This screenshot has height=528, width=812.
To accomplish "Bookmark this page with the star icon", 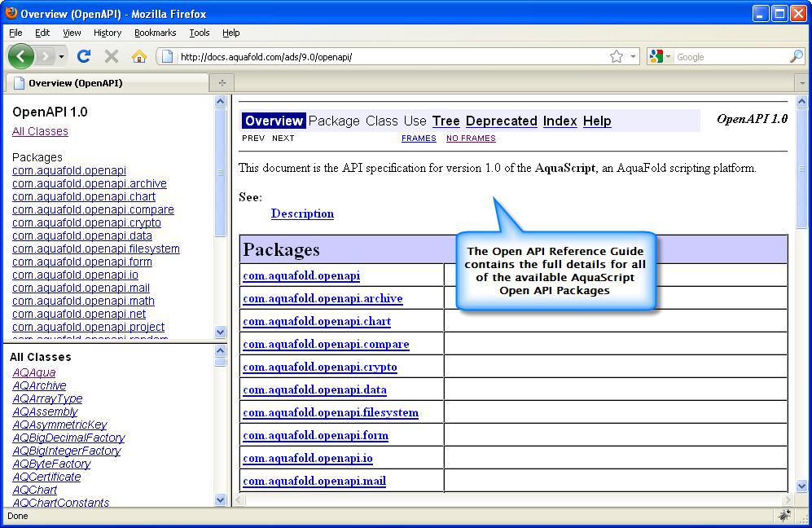I will (x=617, y=56).
